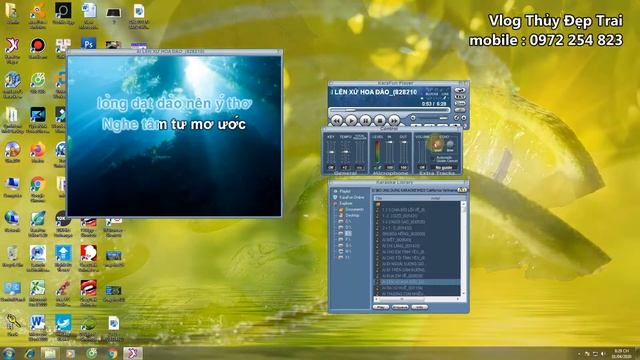This screenshot has height=360, width=640.
Task: Click the Windows Start button
Action: pos(8,353)
